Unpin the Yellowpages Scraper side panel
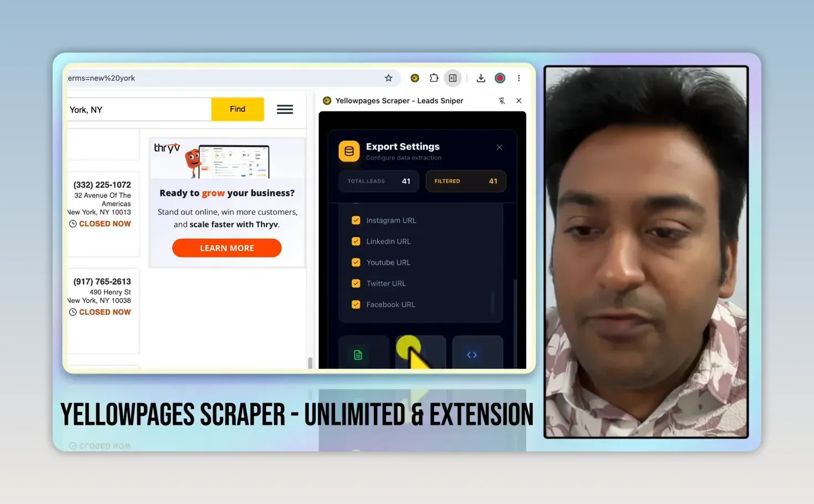The width and height of the screenshot is (814, 504). click(x=502, y=101)
